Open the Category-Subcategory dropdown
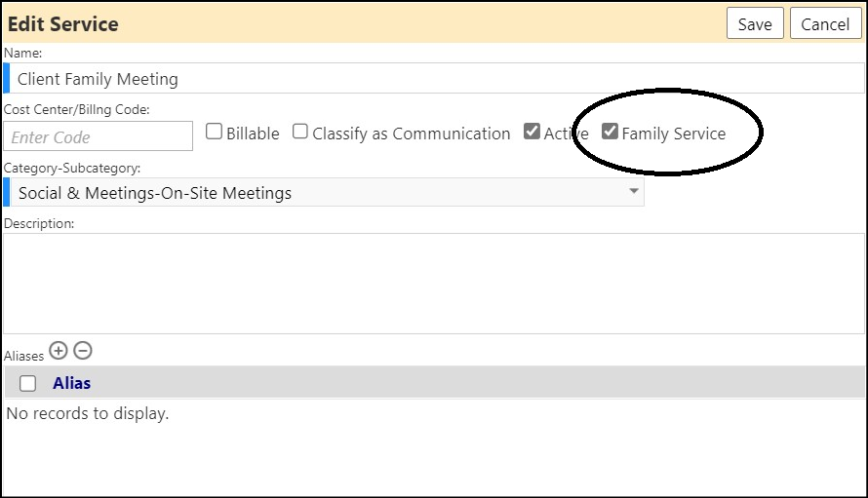The width and height of the screenshot is (868, 498). [327, 193]
